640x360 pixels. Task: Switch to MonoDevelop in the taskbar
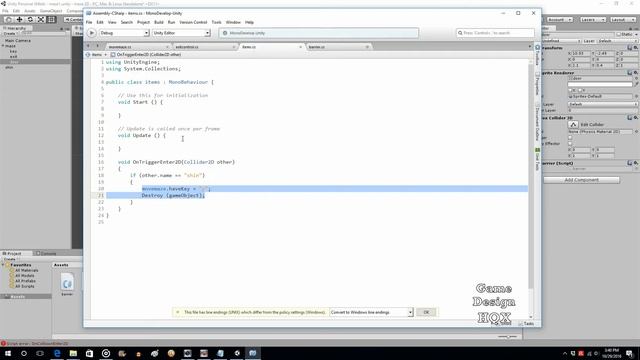pos(253,353)
